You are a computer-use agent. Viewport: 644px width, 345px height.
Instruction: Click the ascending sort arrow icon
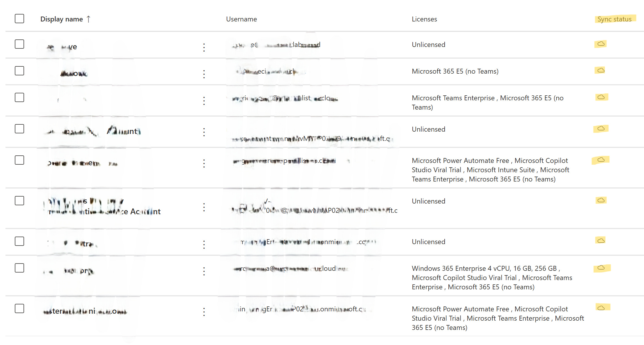click(89, 19)
